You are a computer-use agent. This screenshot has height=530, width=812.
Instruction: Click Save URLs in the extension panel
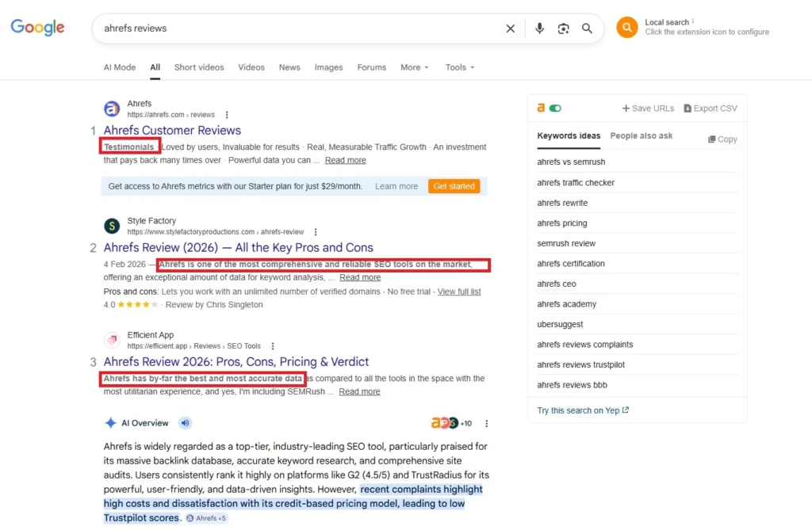click(648, 109)
